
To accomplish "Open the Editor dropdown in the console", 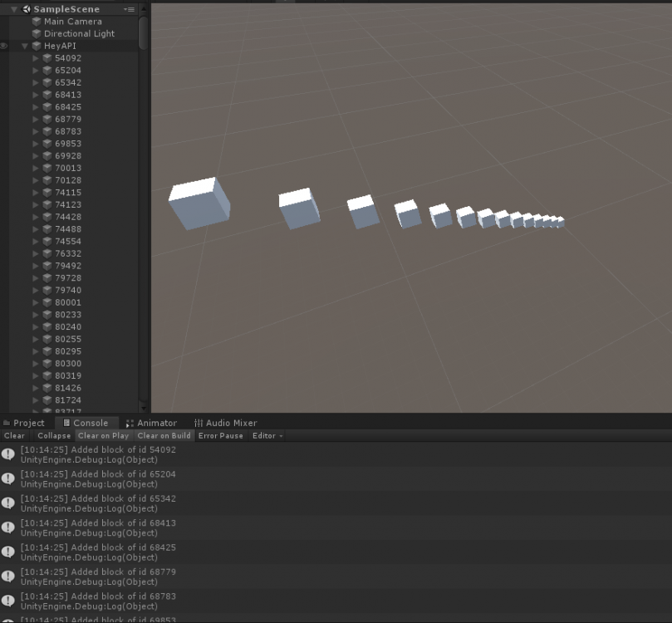I will click(267, 435).
